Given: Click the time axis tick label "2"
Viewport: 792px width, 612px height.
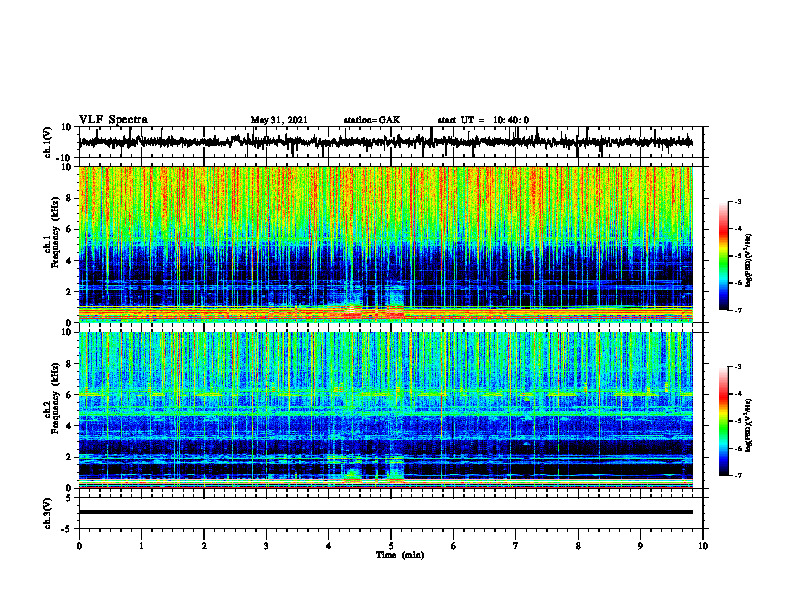Looking at the screenshot, I should [204, 546].
